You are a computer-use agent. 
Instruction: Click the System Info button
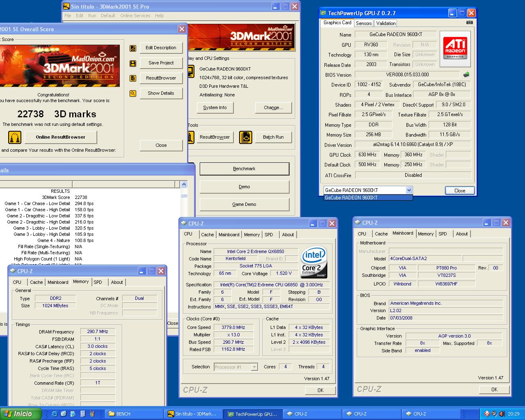[x=215, y=108]
